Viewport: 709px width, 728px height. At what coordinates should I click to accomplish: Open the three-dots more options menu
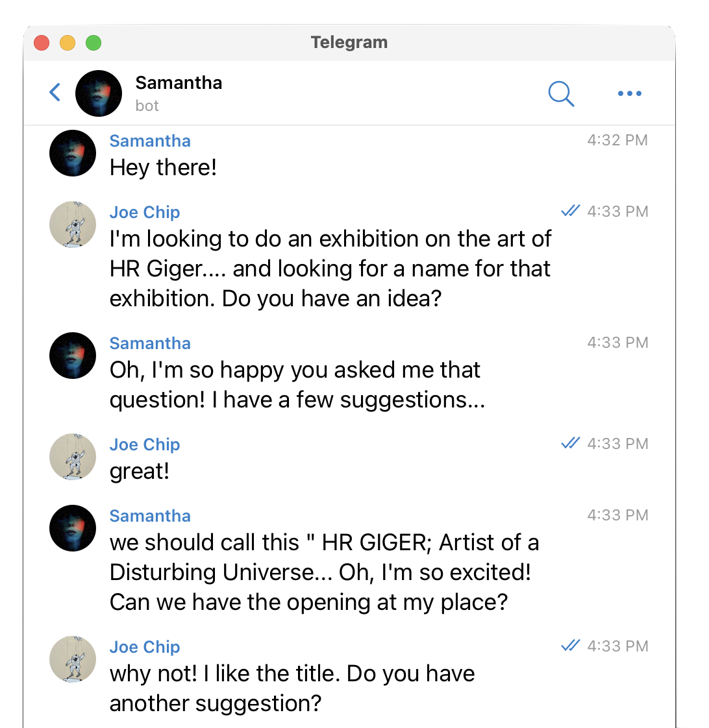[x=630, y=93]
